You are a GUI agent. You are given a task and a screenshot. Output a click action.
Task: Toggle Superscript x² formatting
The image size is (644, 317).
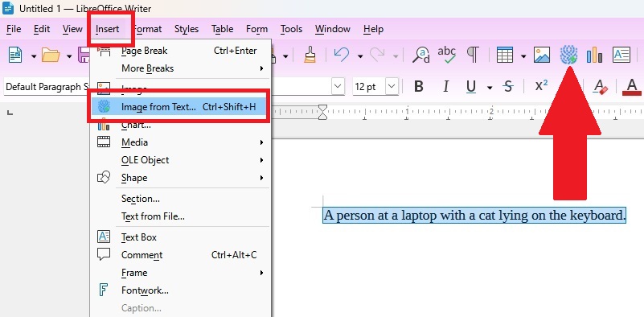pos(541,86)
